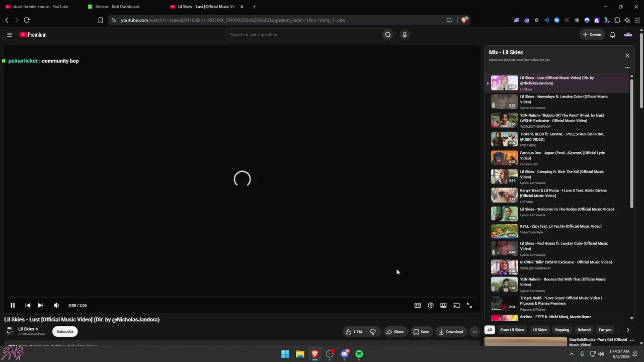The width and height of the screenshot is (644, 362).
Task: Select the For you filter chip
Action: point(605,330)
